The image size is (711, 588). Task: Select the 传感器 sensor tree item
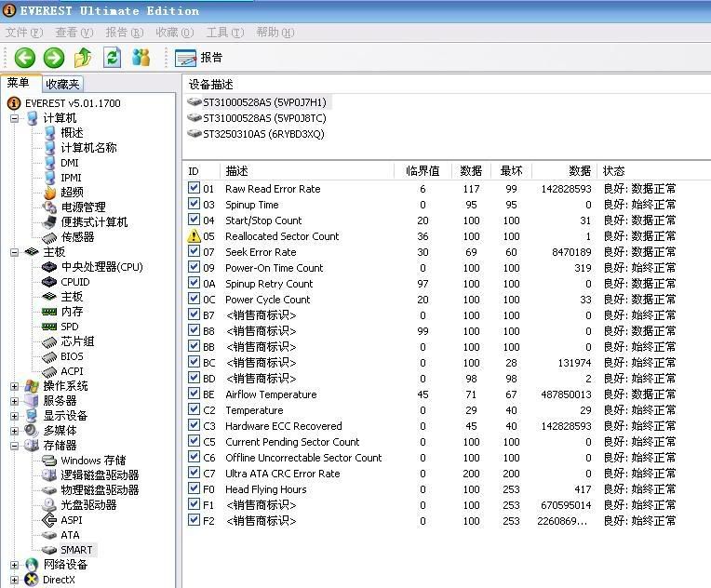77,237
